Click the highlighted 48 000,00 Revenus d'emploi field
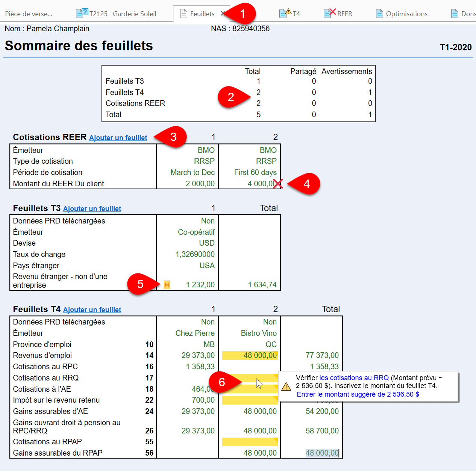The width and height of the screenshot is (476, 471). click(x=250, y=355)
